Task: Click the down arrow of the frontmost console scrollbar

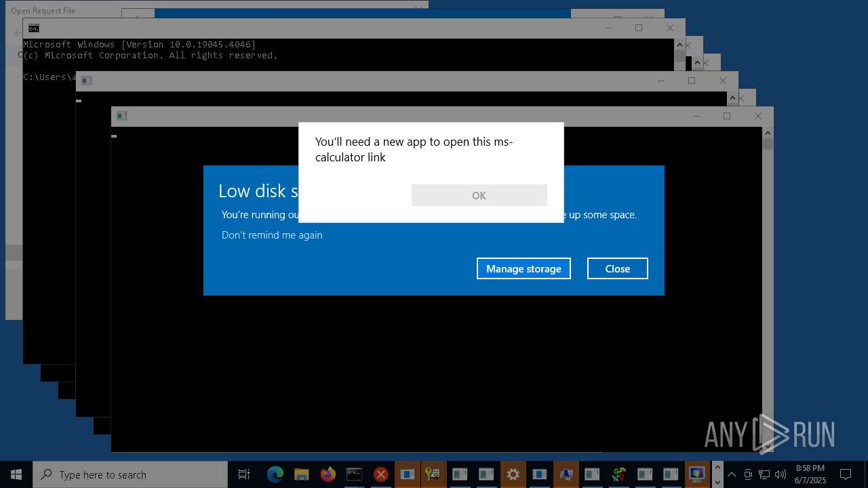Action: (x=768, y=446)
